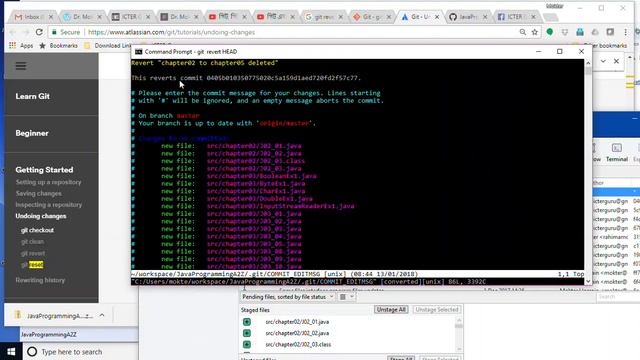Click the downloaded JavaProgrammingA zip file icon

pyautogui.click(x=18, y=315)
